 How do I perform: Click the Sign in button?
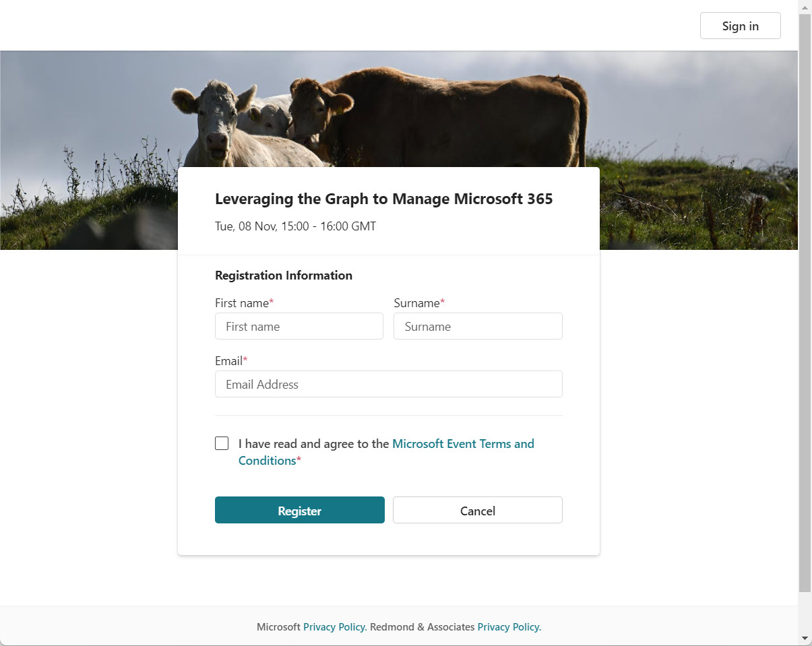(739, 26)
